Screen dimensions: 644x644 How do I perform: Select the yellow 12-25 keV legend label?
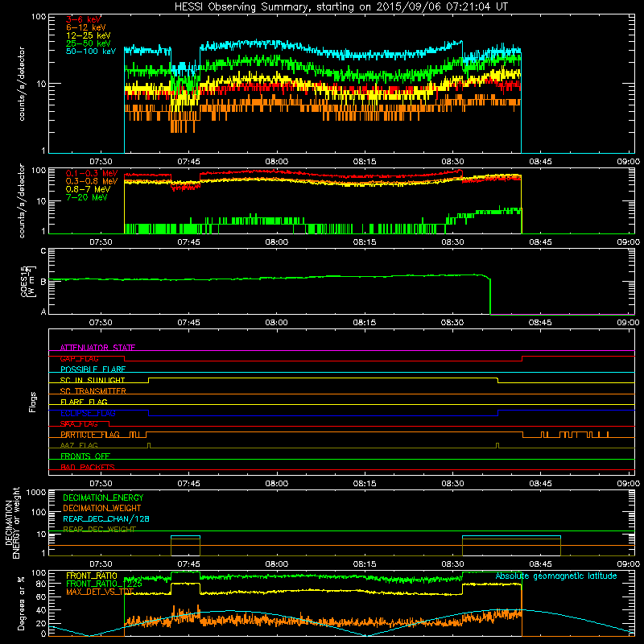(88, 35)
